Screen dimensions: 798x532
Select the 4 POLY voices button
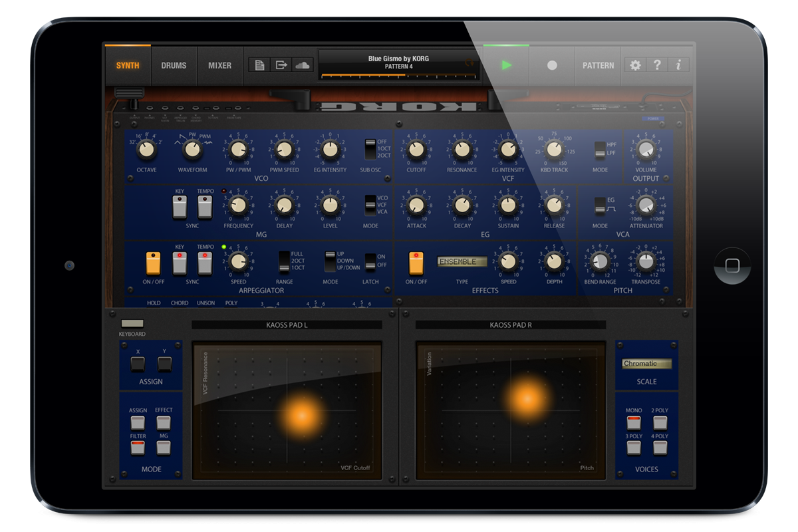tap(660, 447)
